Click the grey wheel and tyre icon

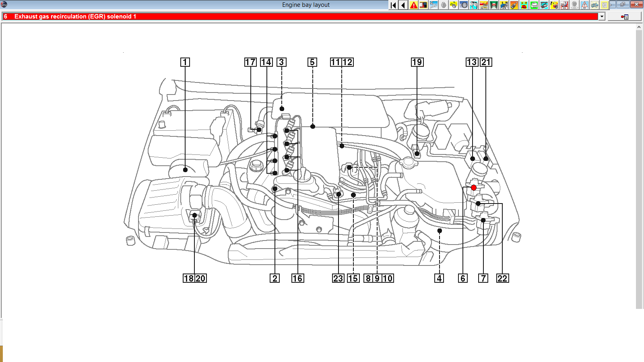(x=464, y=5)
